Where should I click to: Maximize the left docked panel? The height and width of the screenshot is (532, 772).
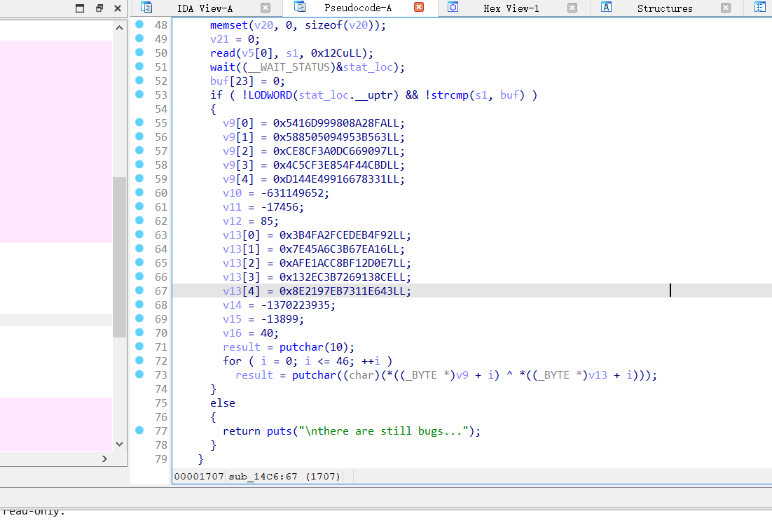80,8
